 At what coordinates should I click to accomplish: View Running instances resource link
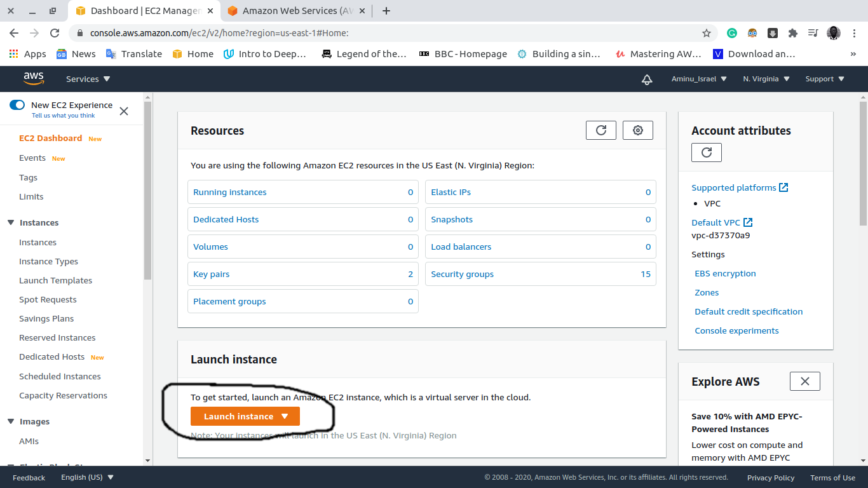click(229, 192)
